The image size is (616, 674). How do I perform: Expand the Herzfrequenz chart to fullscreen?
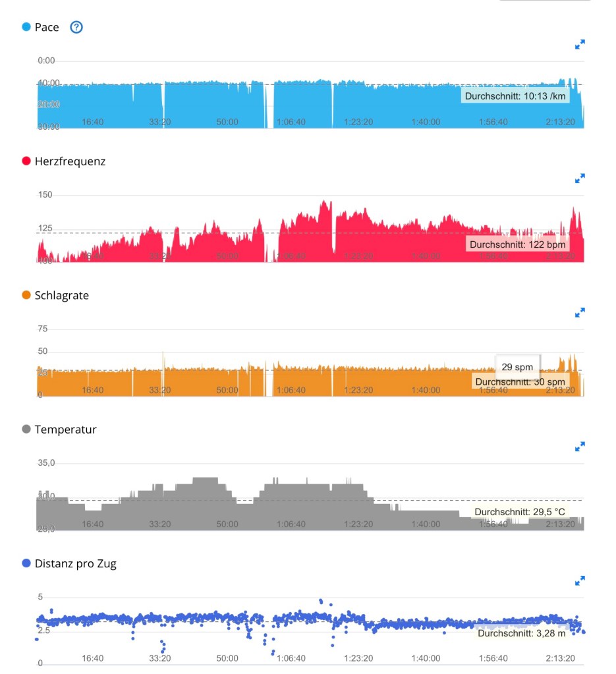(x=580, y=179)
